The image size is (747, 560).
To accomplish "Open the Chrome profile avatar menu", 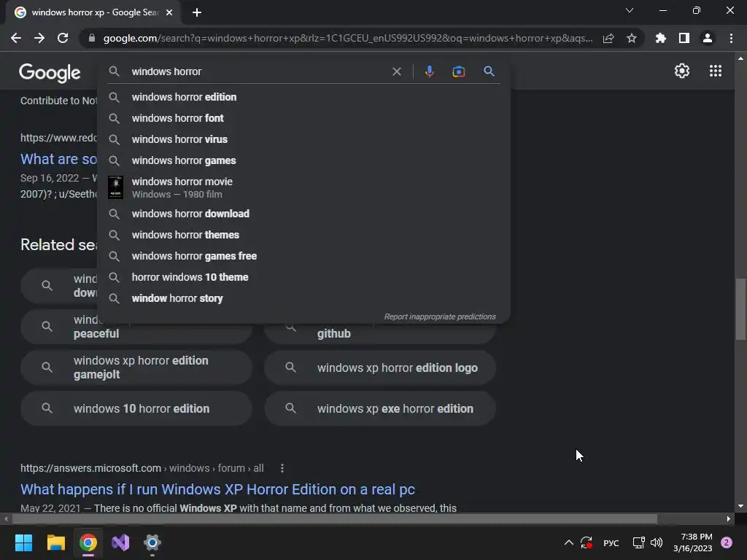I will click(x=708, y=38).
